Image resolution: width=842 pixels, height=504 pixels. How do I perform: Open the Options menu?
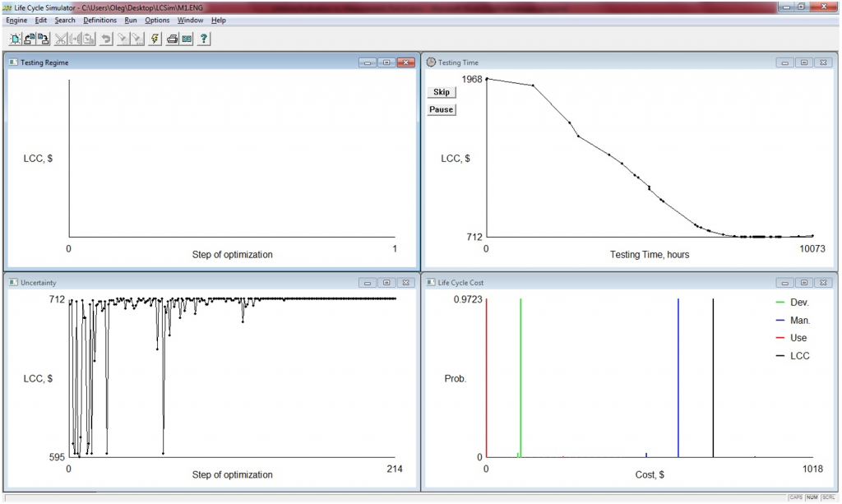(x=157, y=20)
